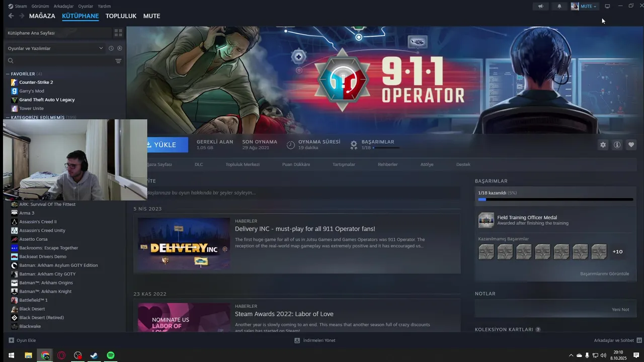Open Spotify from taskbar
The image size is (644, 362).
pos(110,355)
